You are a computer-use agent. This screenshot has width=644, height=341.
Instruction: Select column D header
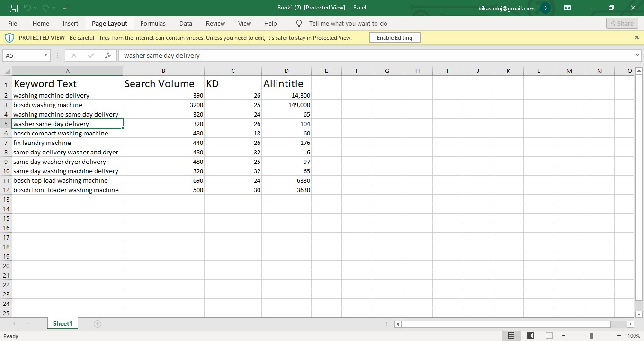coord(286,71)
